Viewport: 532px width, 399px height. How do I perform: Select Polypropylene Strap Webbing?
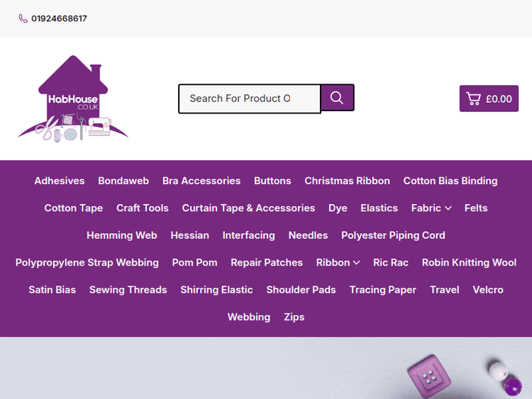(87, 262)
